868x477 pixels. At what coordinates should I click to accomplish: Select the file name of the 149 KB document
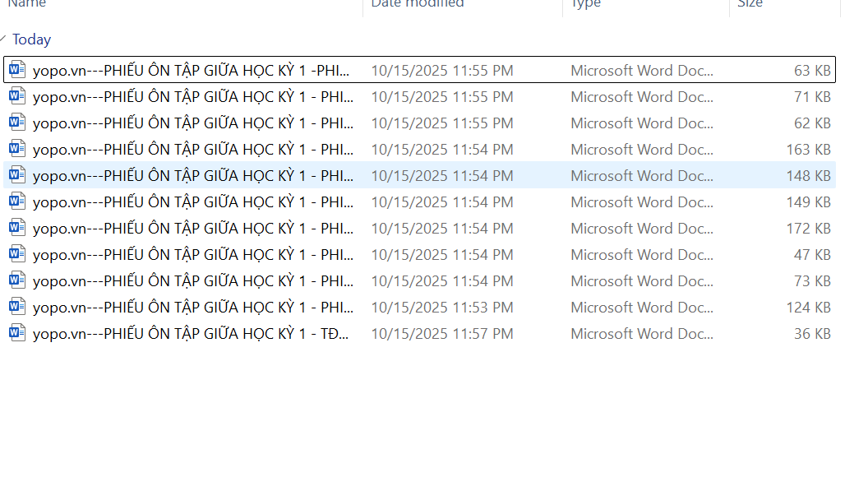192,202
